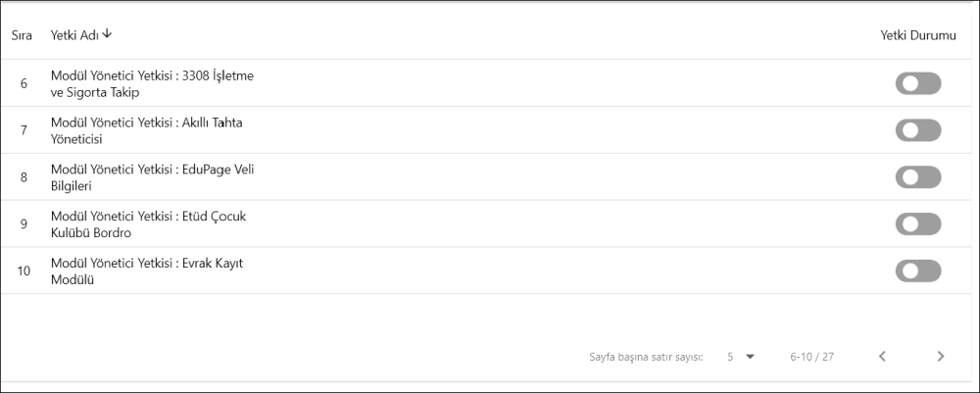
Task: Click the 6-10 / 27 page range text
Action: pos(811,357)
